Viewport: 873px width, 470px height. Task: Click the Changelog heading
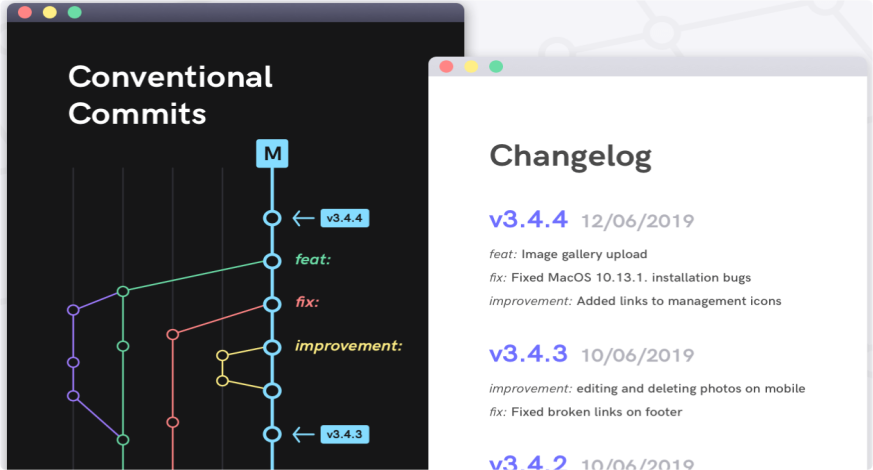[x=571, y=157]
